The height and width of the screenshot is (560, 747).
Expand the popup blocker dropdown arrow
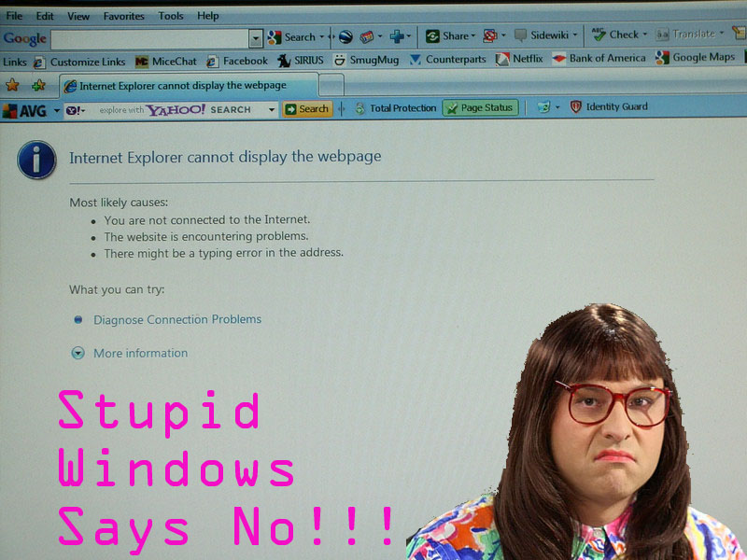[503, 35]
